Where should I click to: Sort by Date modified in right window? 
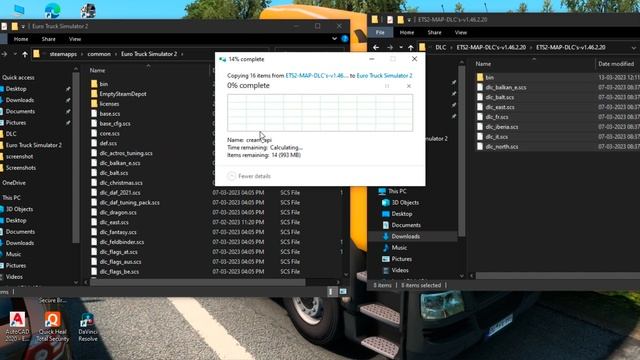616,64
